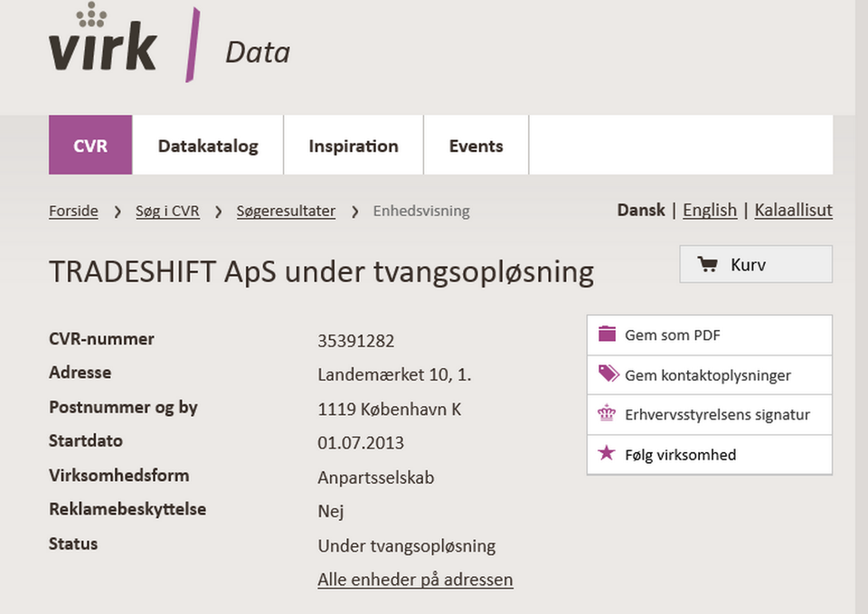Click the crown icon for Erhvervsstyrelsens signatur
The image size is (868, 614).
(x=607, y=414)
